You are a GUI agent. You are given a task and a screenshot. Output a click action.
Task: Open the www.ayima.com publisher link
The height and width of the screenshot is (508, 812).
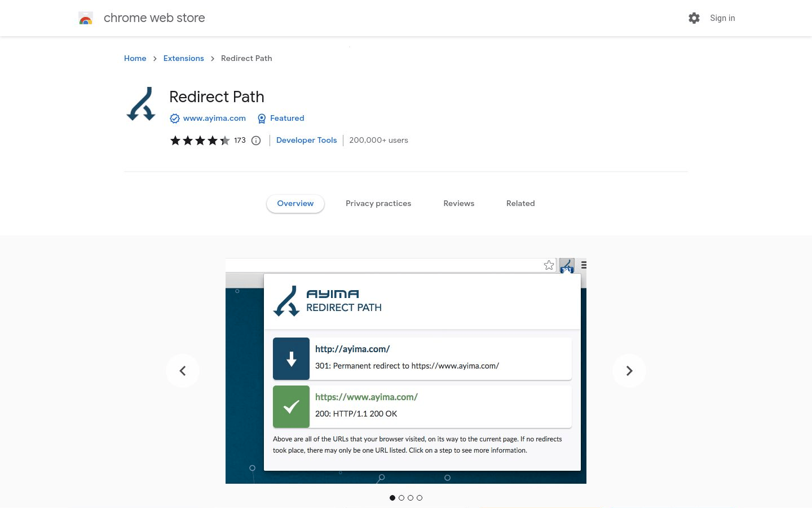[214, 119]
